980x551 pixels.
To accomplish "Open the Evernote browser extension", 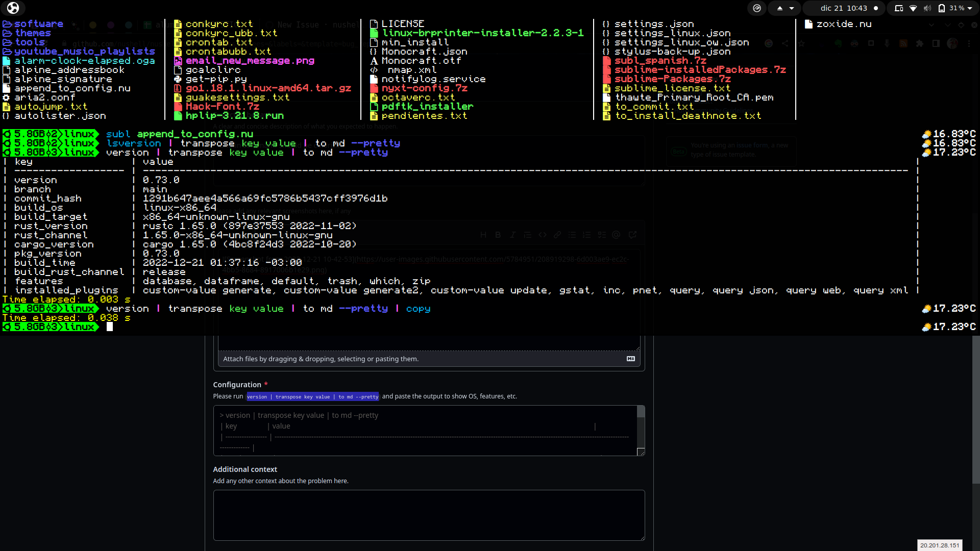I will pos(839,44).
